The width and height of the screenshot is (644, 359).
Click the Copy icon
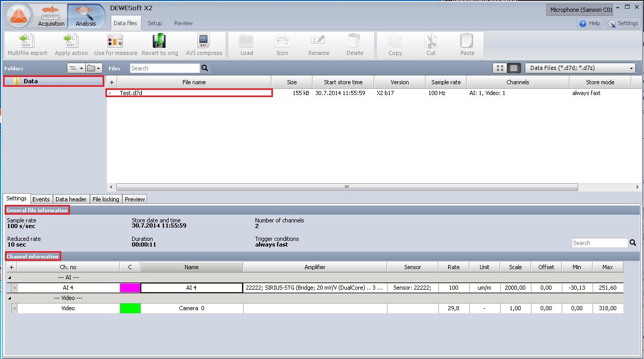click(x=395, y=45)
